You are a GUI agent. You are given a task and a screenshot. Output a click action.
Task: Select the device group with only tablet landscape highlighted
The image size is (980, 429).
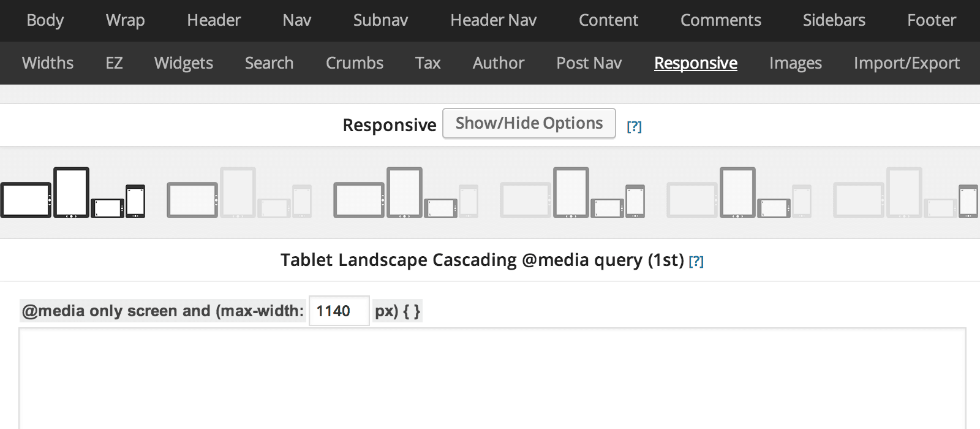point(239,192)
